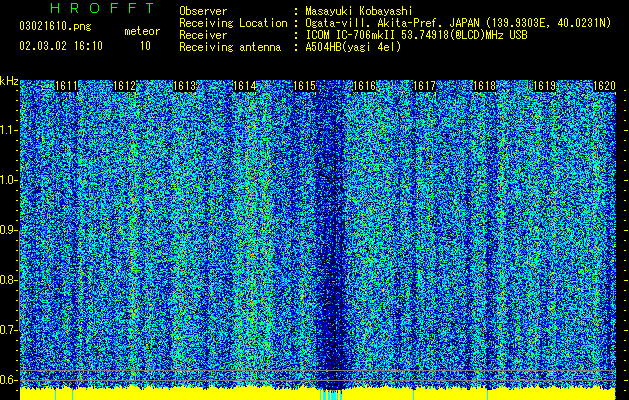This screenshot has width=629, height=400.
Task: Click the meteor count value 10
Action: (x=145, y=46)
